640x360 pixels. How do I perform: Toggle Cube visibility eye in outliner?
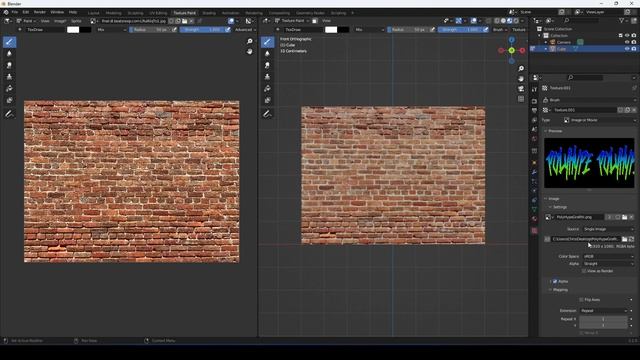627,49
